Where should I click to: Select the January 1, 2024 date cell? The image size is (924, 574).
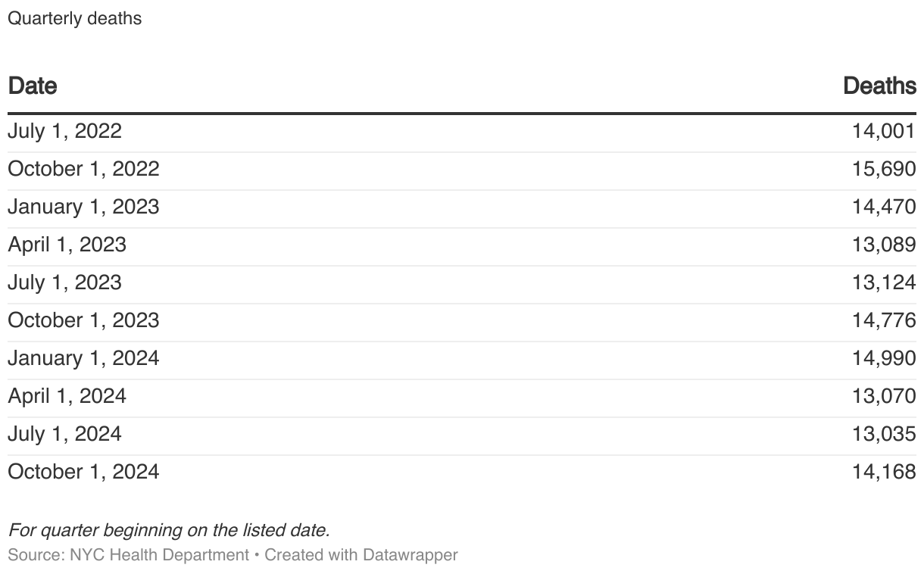click(x=83, y=358)
